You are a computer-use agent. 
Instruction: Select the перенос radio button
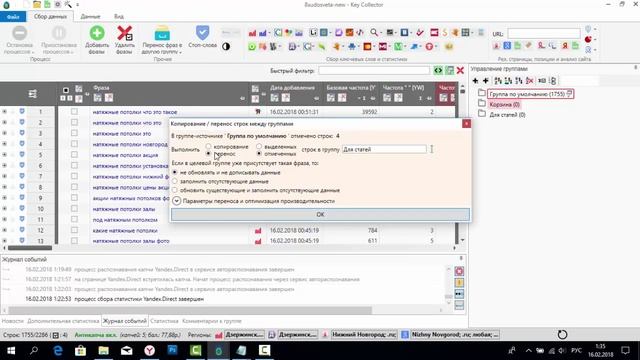pos(209,153)
